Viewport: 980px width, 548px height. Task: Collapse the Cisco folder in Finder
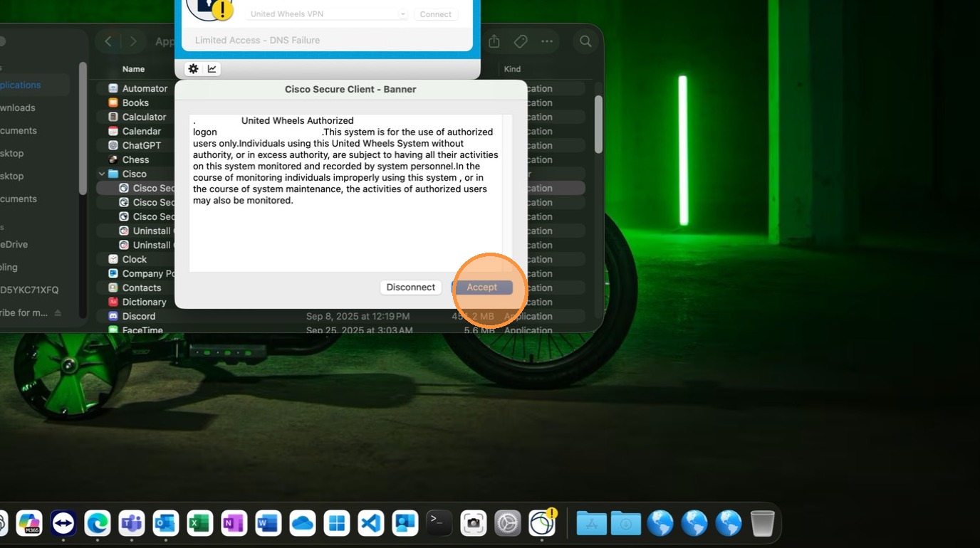click(102, 174)
